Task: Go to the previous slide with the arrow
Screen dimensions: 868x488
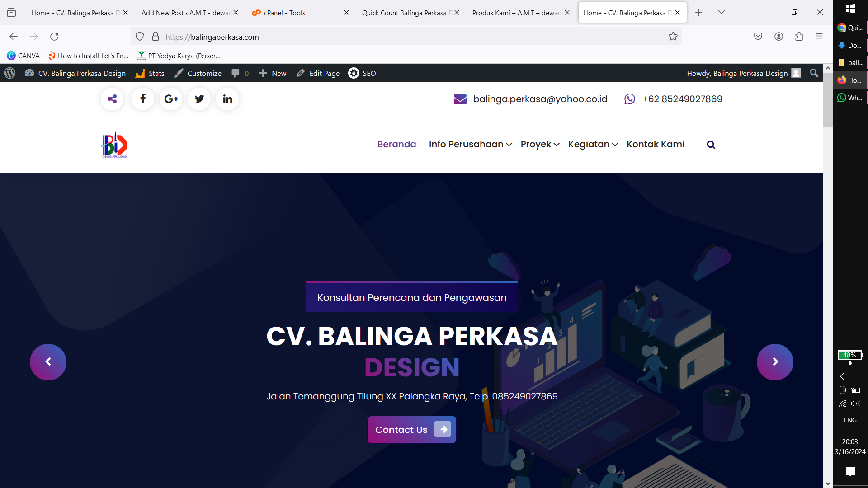Action: (x=48, y=362)
